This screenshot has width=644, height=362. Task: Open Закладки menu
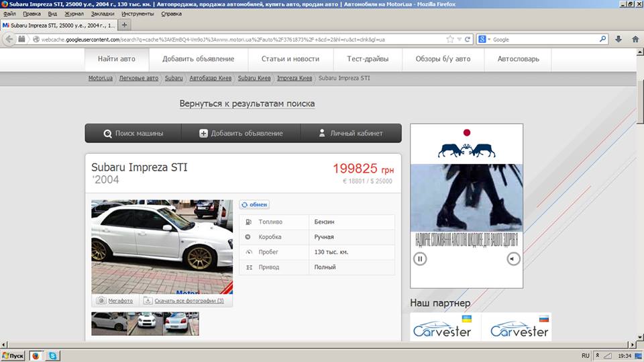(103, 13)
